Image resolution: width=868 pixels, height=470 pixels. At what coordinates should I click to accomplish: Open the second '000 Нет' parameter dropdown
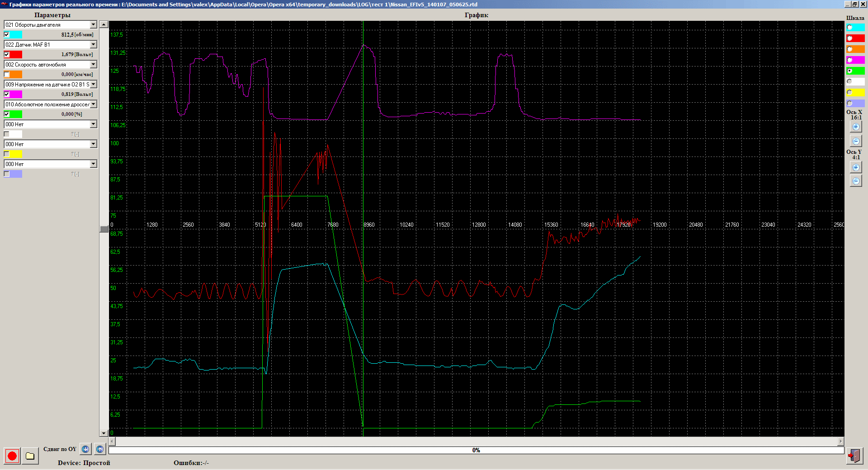(94, 144)
